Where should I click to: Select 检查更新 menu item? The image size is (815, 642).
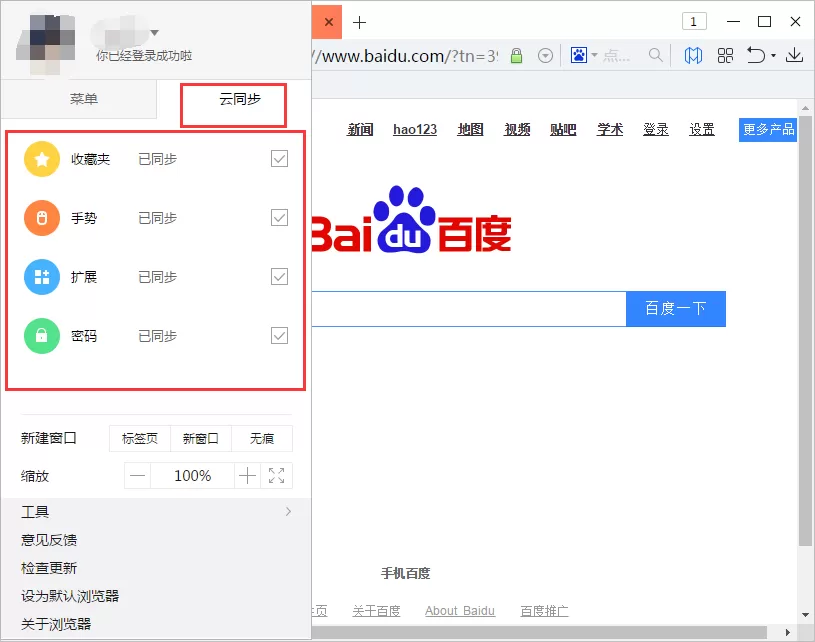pyautogui.click(x=156, y=568)
